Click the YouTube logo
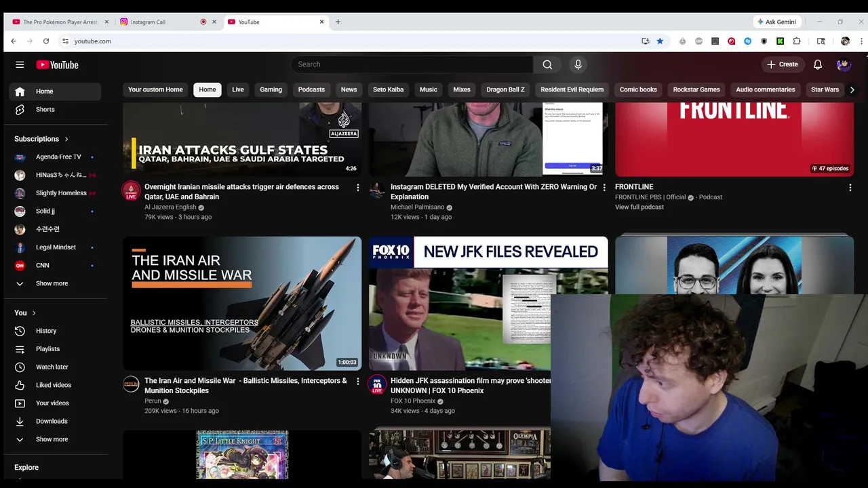This screenshot has width=868, height=488. (58, 64)
